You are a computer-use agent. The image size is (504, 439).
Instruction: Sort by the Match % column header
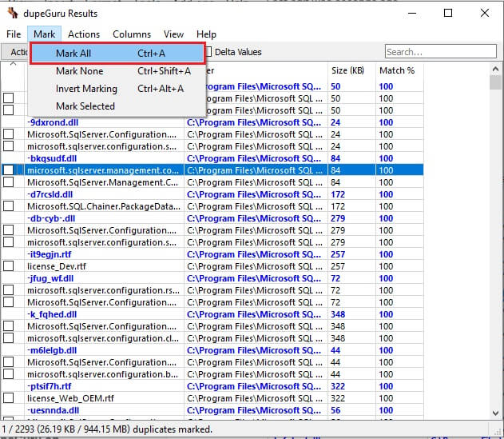[396, 71]
